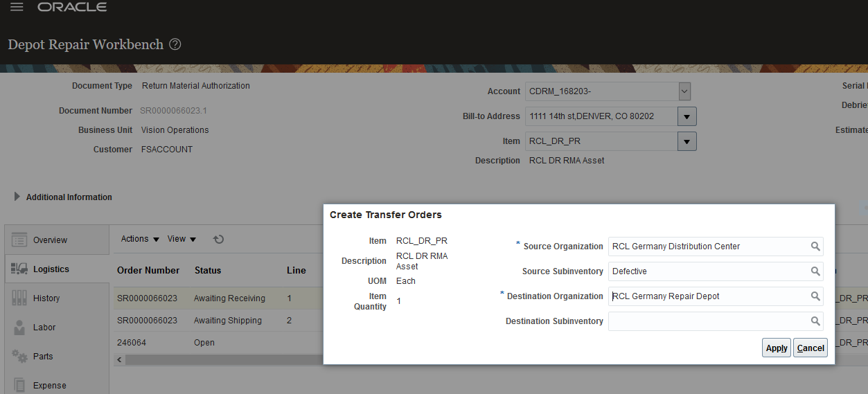Click the Parts gears icon
Screen dimensions: 868x394
pyautogui.click(x=19, y=356)
